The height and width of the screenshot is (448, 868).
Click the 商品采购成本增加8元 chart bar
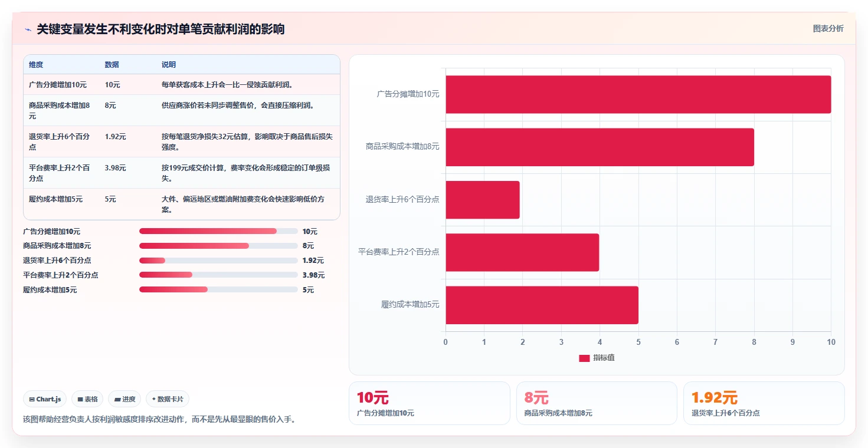pos(600,147)
